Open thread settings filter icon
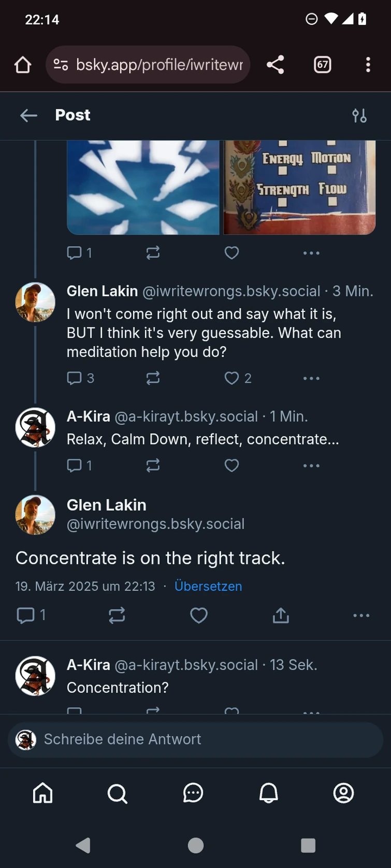The image size is (391, 868). 359,115
